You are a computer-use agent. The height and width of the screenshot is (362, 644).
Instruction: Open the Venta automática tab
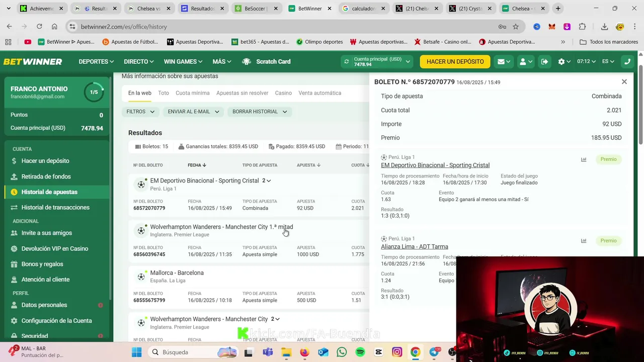click(x=320, y=93)
